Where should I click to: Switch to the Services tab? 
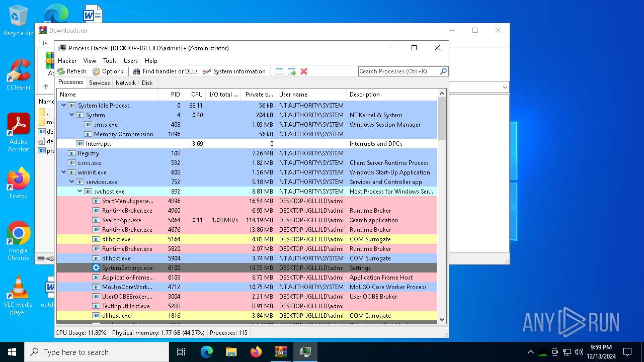100,83
